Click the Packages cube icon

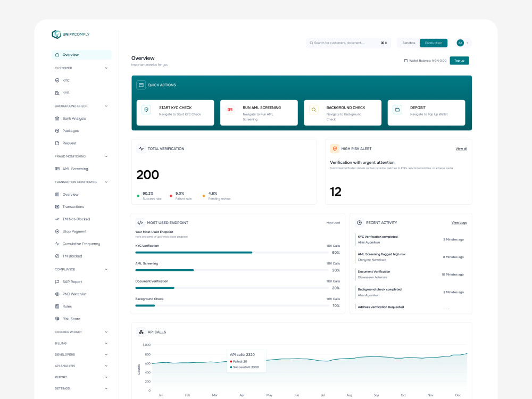57,131
